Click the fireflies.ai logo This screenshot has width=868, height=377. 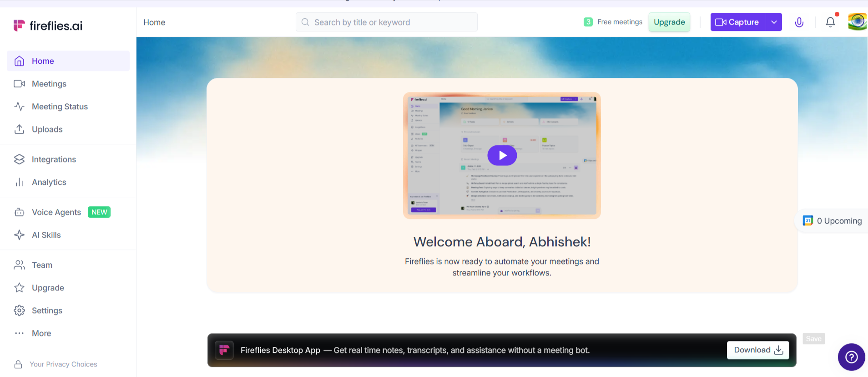pyautogui.click(x=48, y=25)
